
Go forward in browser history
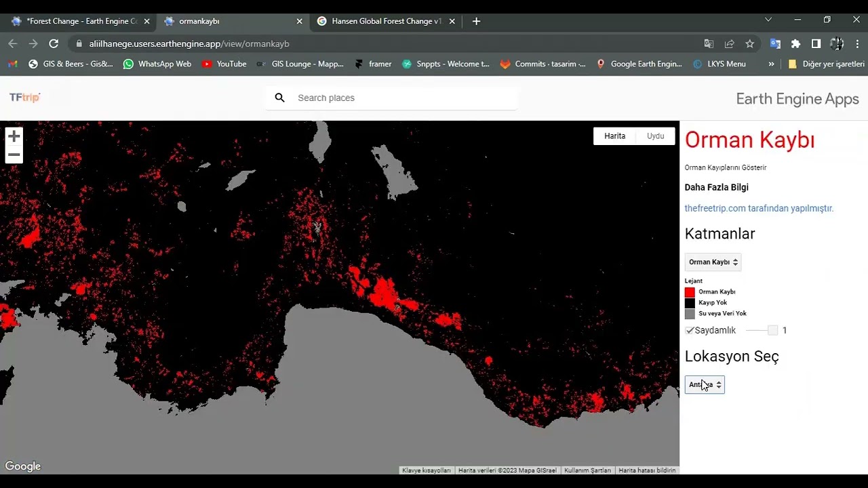click(33, 43)
